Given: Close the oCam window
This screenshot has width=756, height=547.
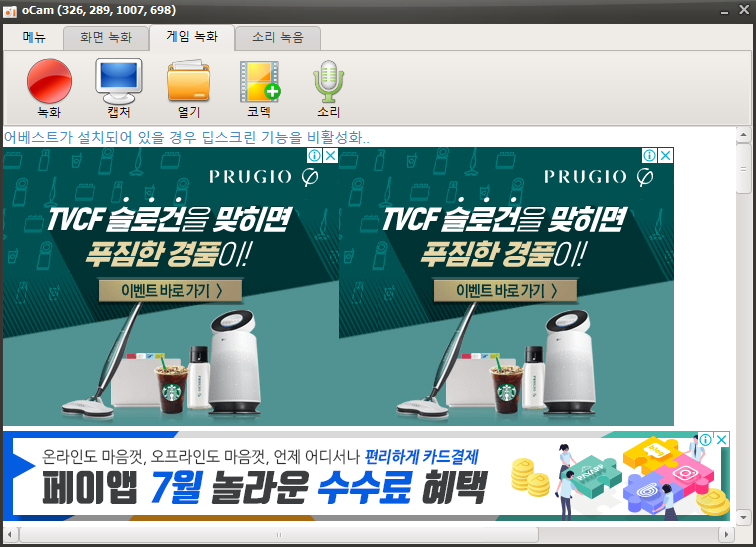Looking at the screenshot, I should click(x=744, y=10).
